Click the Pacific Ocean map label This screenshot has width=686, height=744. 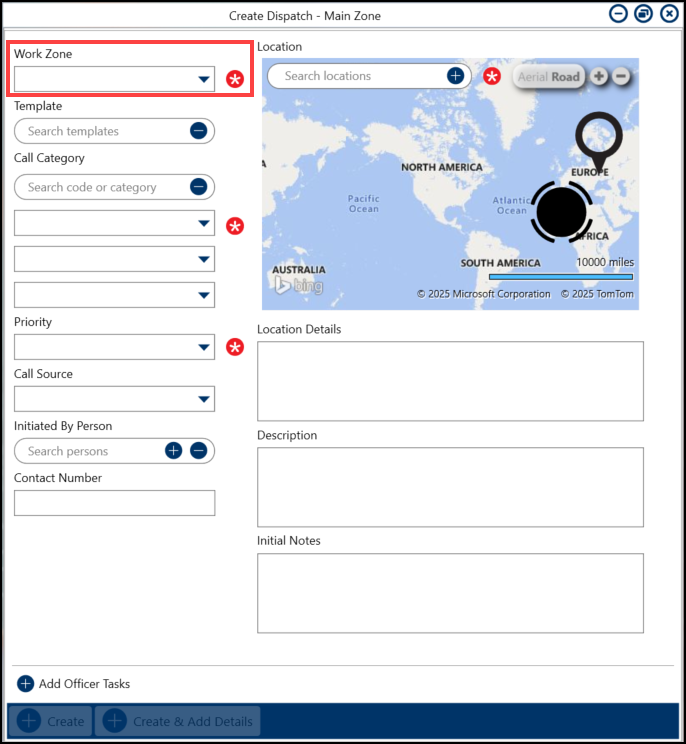(364, 204)
